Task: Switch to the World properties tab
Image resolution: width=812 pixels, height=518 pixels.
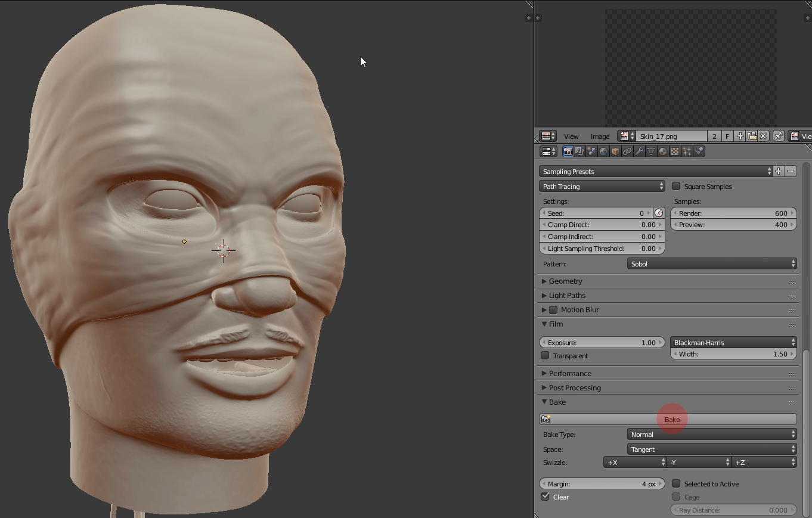Action: (603, 152)
